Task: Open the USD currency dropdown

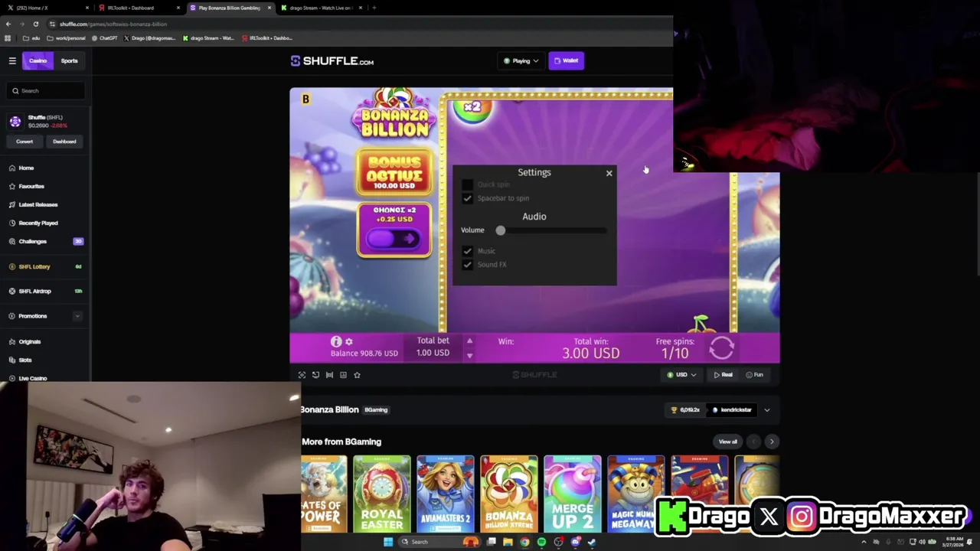Action: (x=681, y=375)
